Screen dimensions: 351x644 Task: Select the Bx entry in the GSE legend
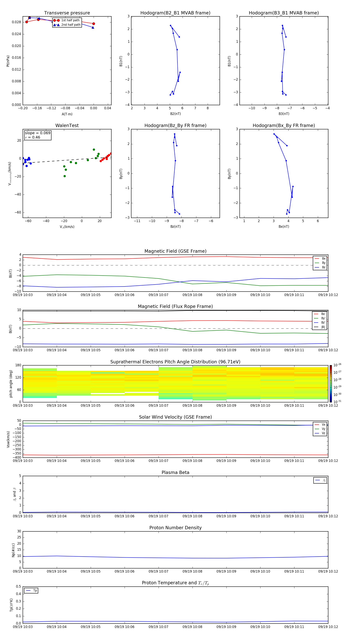[320, 259]
